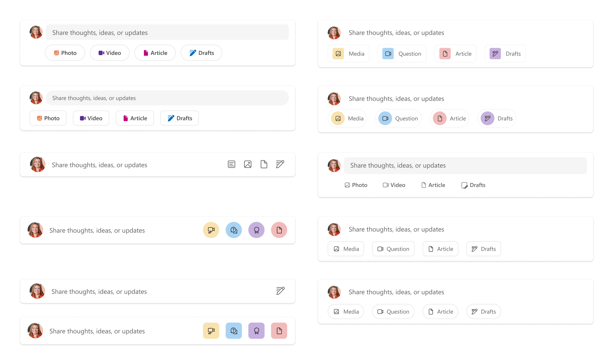
Task: Click the rectangular Video button with purple camera
Action: point(91,118)
